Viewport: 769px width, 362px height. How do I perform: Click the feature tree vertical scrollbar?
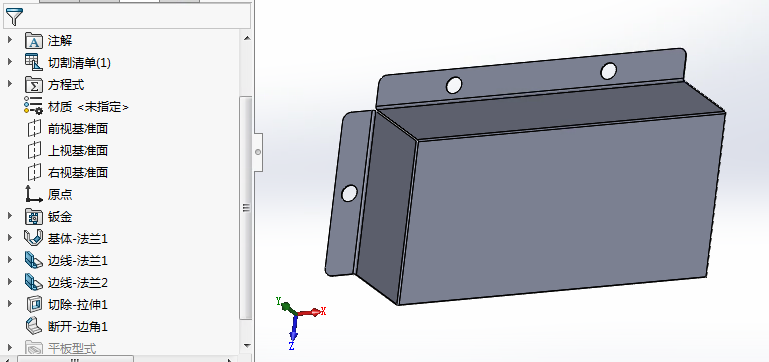coord(246,207)
